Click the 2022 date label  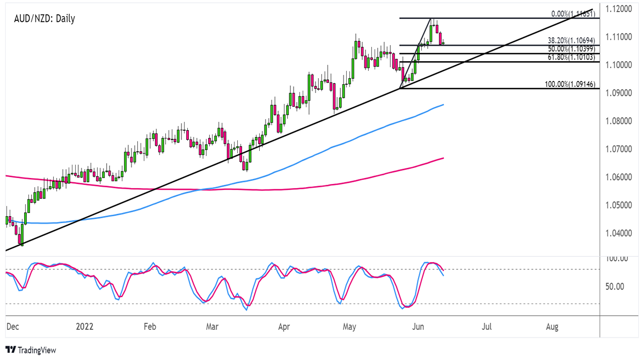click(85, 326)
